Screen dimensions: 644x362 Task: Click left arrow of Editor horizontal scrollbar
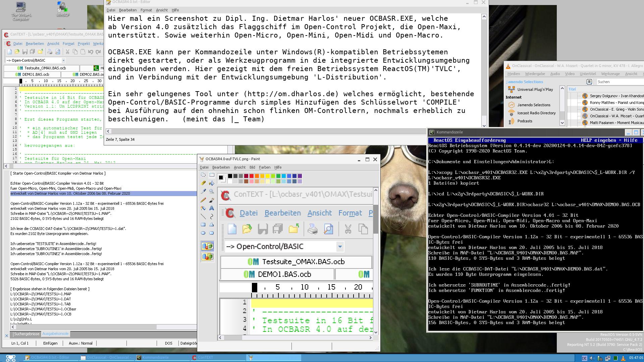tap(108, 131)
